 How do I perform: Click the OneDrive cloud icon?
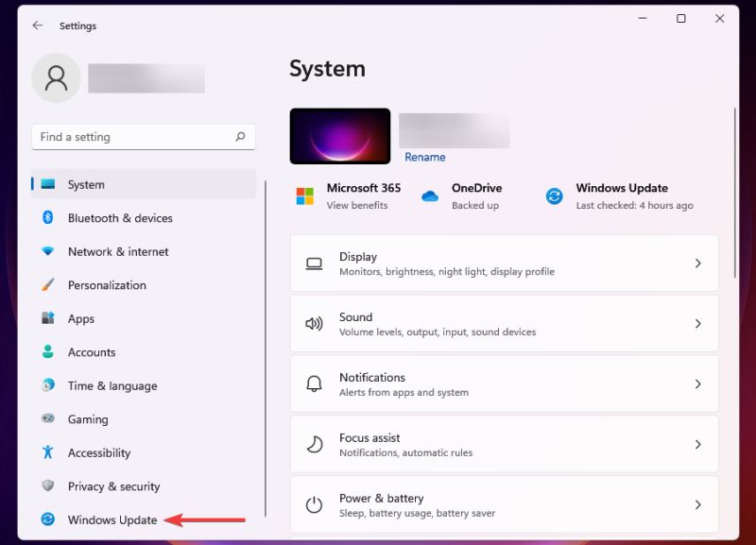point(429,196)
